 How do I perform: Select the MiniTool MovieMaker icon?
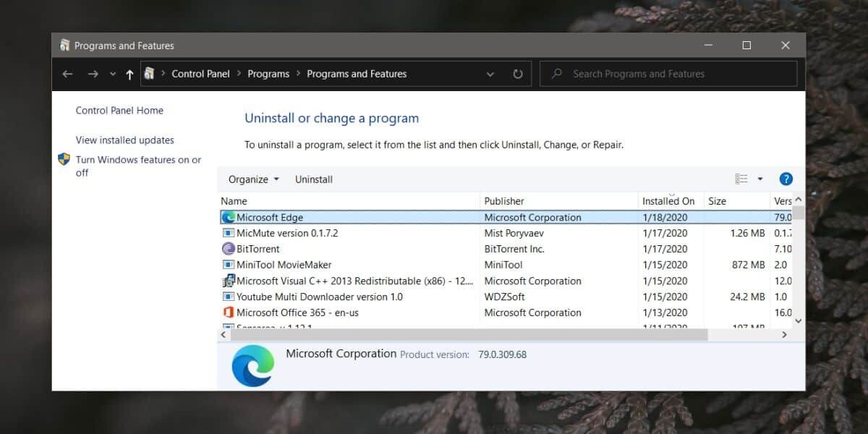229,265
